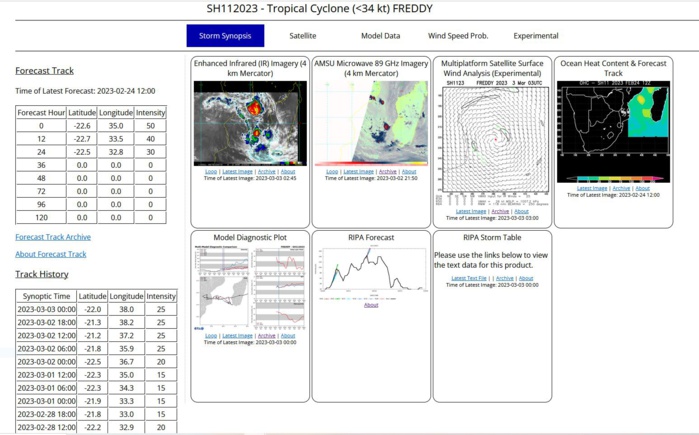The width and height of the screenshot is (699, 435).
Task: Click Latest Image link under Surface Wind Analysis
Action: pos(471,211)
